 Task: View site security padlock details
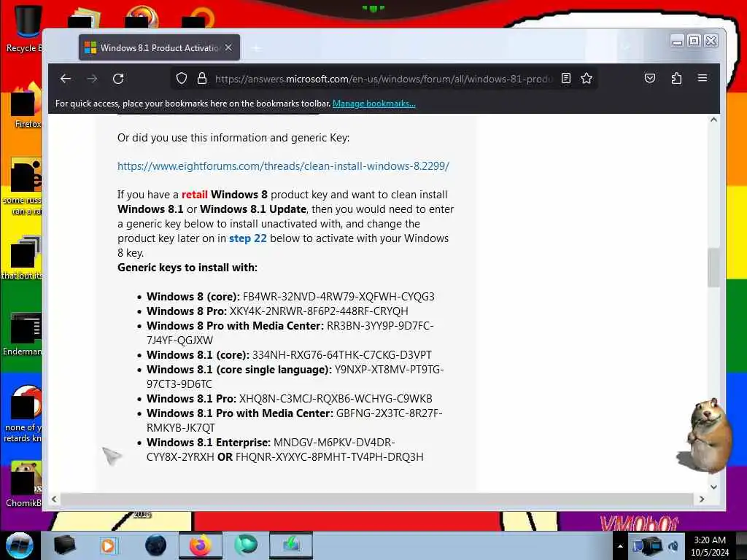[x=202, y=79]
